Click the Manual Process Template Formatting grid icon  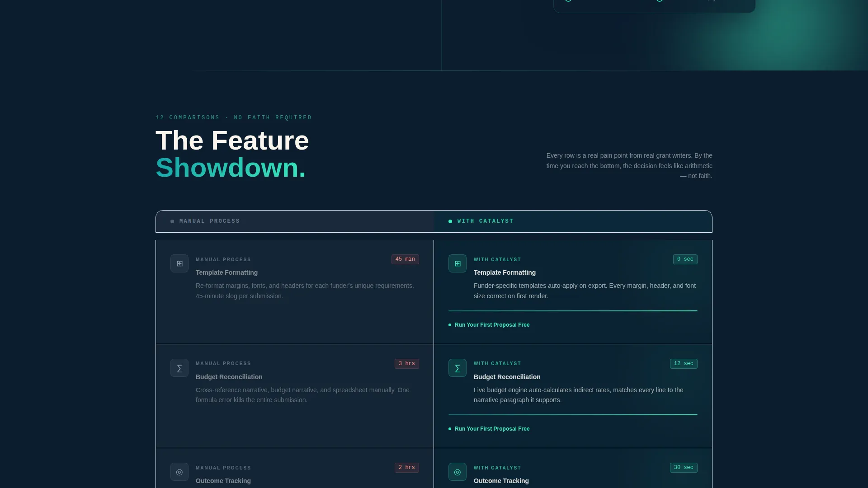tap(179, 263)
